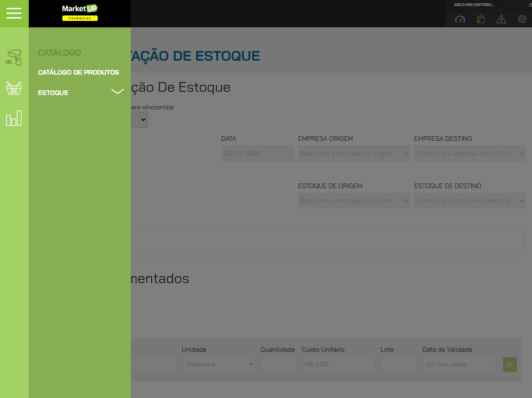Click the puzzle piece integrations icon
Screen dimensions: 532x398
tap(481, 19)
